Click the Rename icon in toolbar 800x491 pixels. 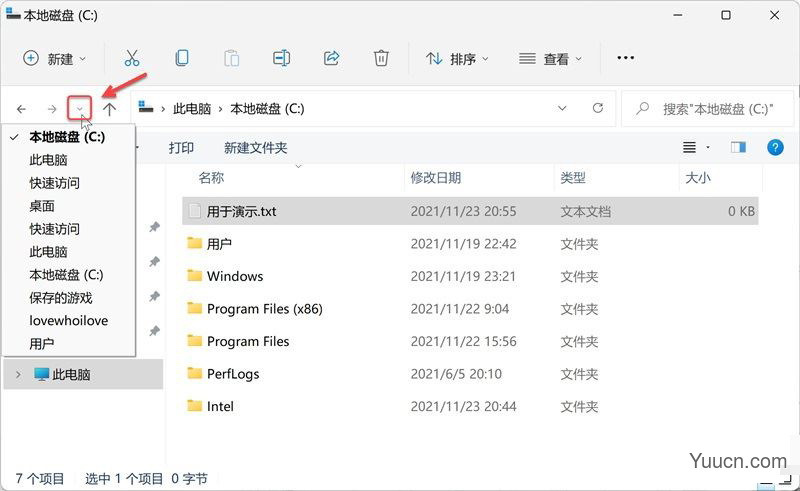[281, 58]
